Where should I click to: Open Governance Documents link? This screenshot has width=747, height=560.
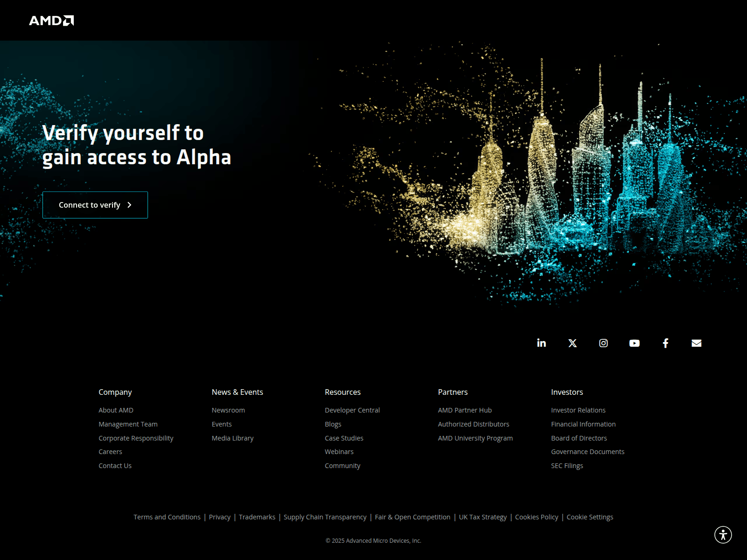tap(587, 452)
